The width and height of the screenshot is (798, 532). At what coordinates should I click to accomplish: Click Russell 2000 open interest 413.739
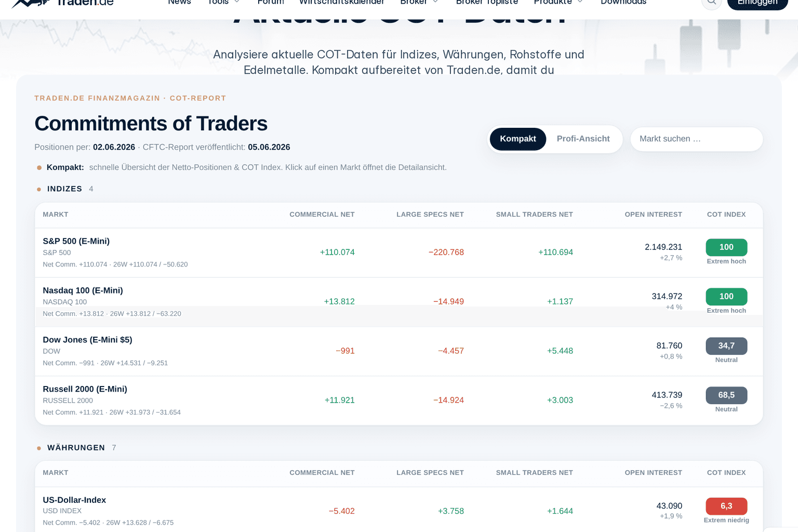(667, 395)
